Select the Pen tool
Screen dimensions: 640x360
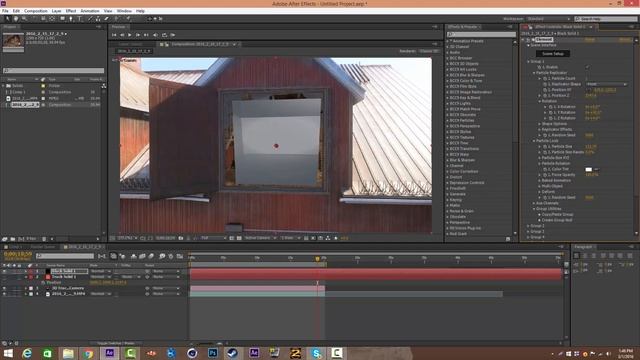pyautogui.click(x=71, y=19)
